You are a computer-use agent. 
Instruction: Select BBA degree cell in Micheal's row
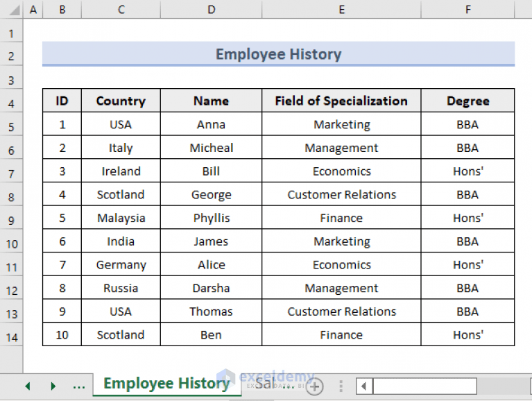(468, 148)
